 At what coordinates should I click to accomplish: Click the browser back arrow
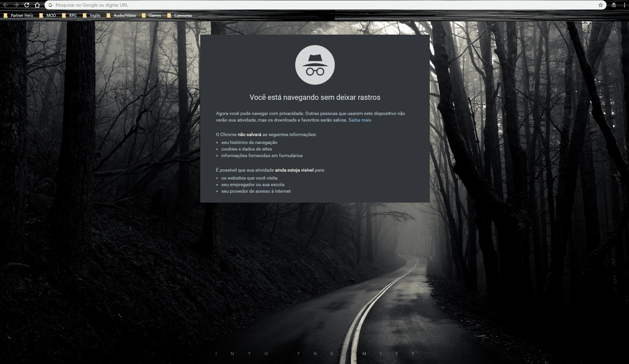pos(6,5)
